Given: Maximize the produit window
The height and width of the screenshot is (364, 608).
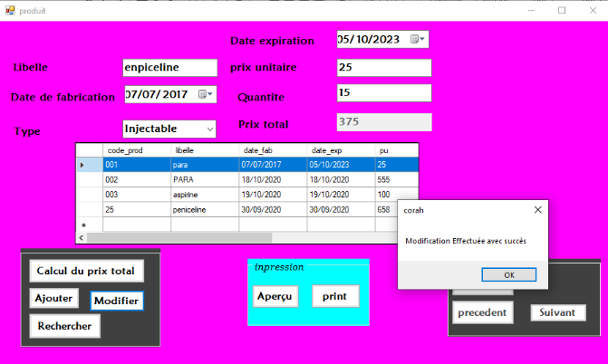Looking at the screenshot, I should pos(562,11).
